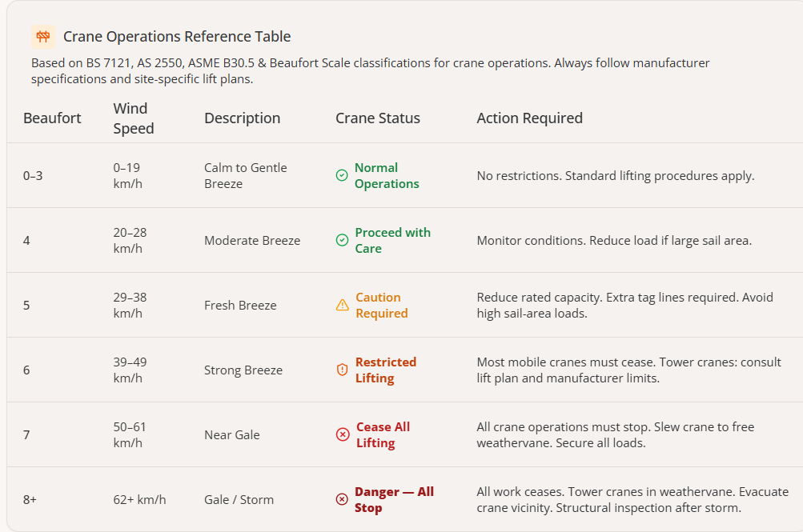Select the 0–19 km/h wind speed cell

(x=127, y=175)
